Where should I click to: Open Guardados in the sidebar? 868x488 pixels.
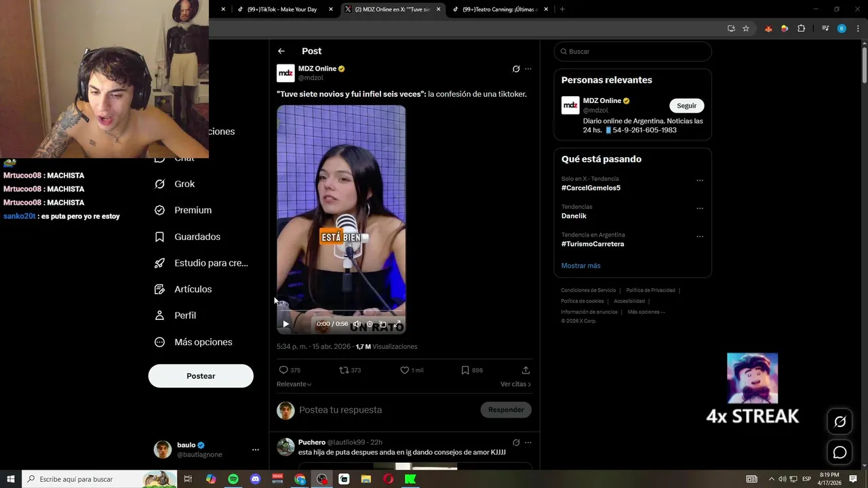(188, 237)
